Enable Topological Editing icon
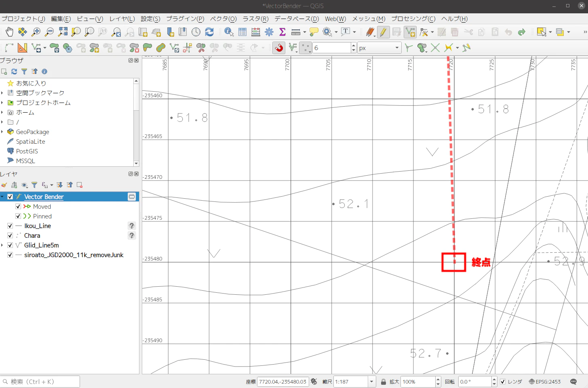 click(x=409, y=48)
